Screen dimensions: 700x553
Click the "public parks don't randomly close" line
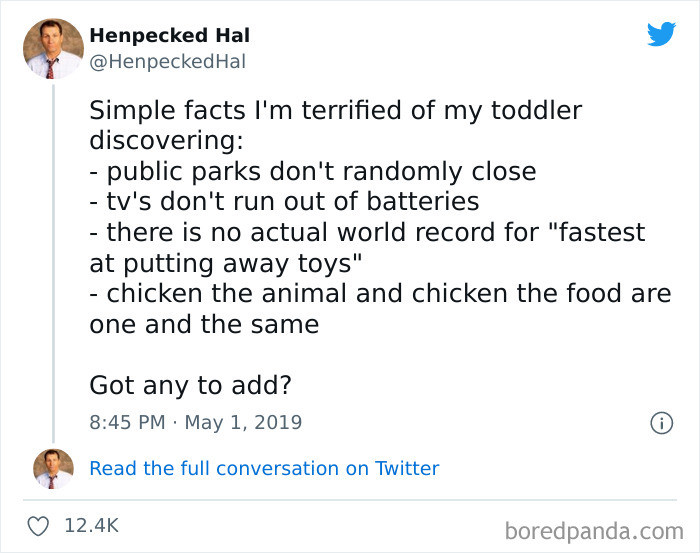pos(312,172)
